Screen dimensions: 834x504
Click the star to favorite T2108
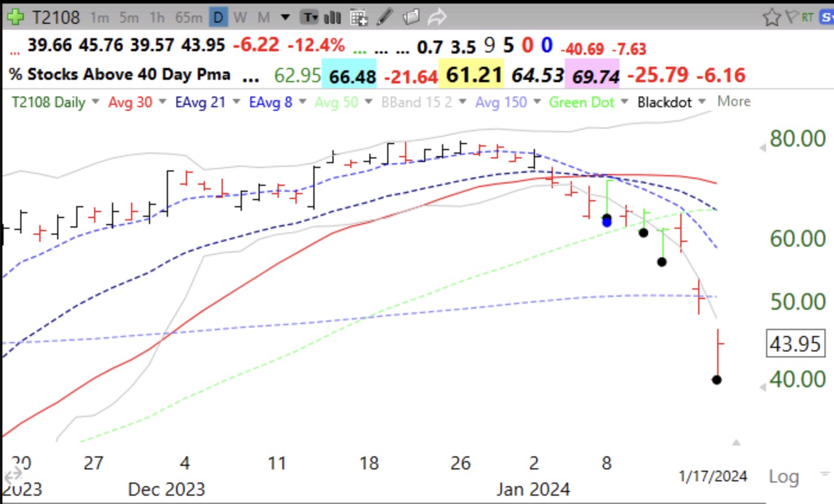[771, 17]
